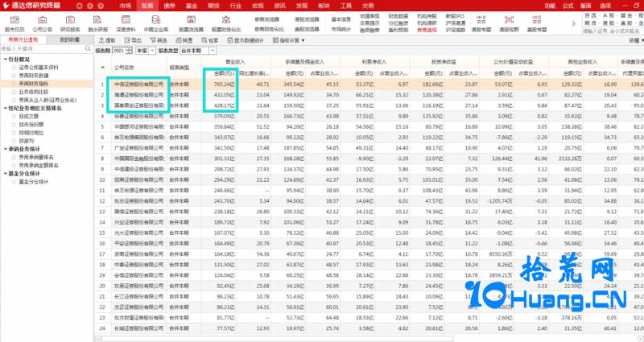The image size is (644, 342).
Task: Open 券商浏览器 link in ribbon
Action: (x=267, y=19)
